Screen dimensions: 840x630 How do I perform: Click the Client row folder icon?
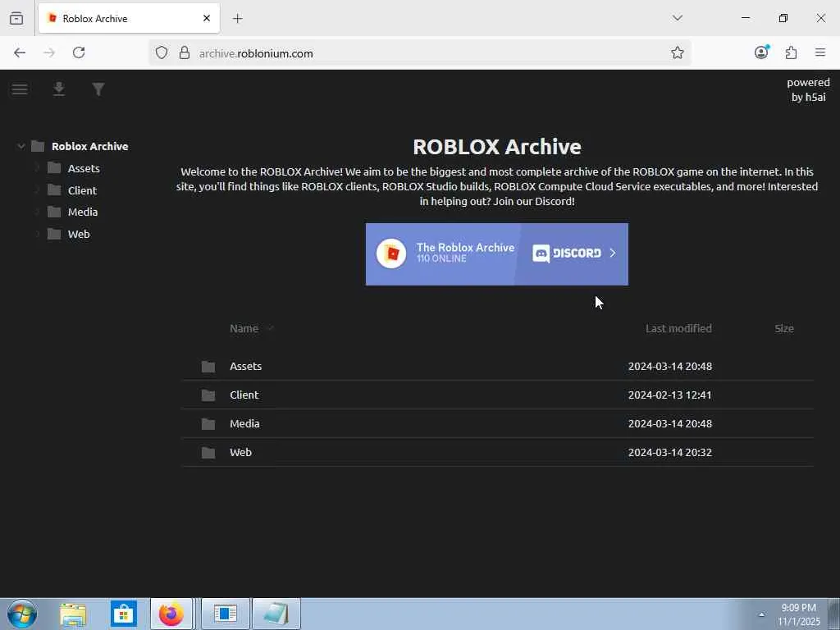tap(208, 395)
